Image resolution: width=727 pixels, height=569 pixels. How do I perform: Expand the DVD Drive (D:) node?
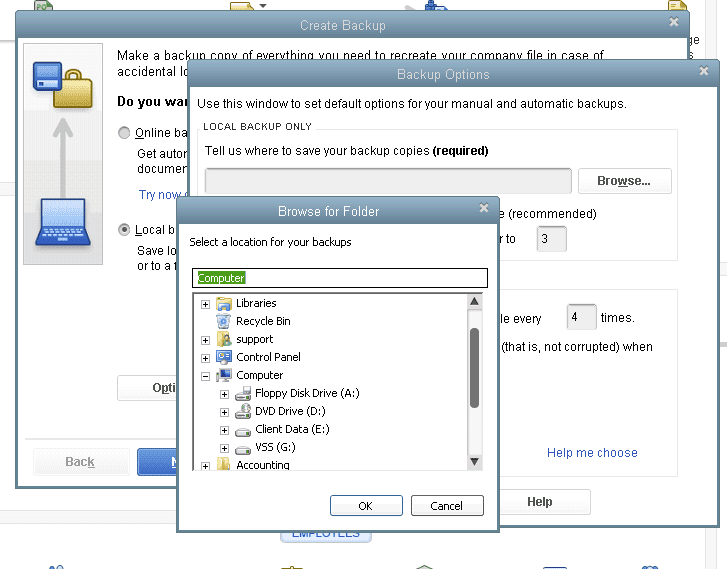tap(224, 412)
